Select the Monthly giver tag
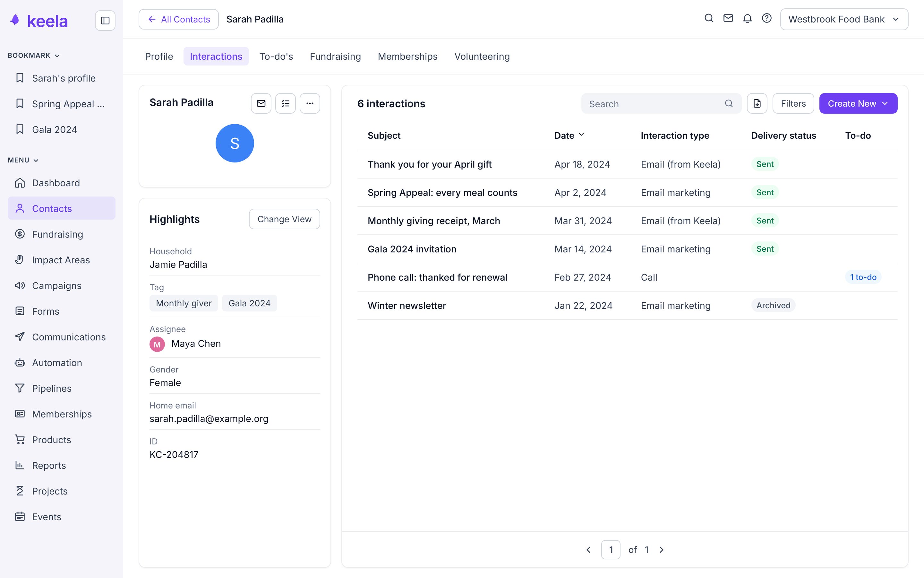 pos(184,303)
